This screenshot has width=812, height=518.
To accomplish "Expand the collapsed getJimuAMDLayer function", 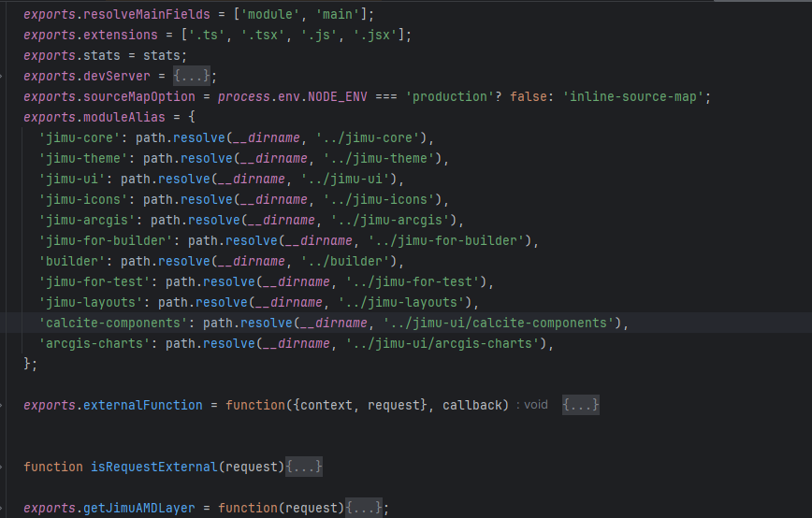I will pos(364,508).
